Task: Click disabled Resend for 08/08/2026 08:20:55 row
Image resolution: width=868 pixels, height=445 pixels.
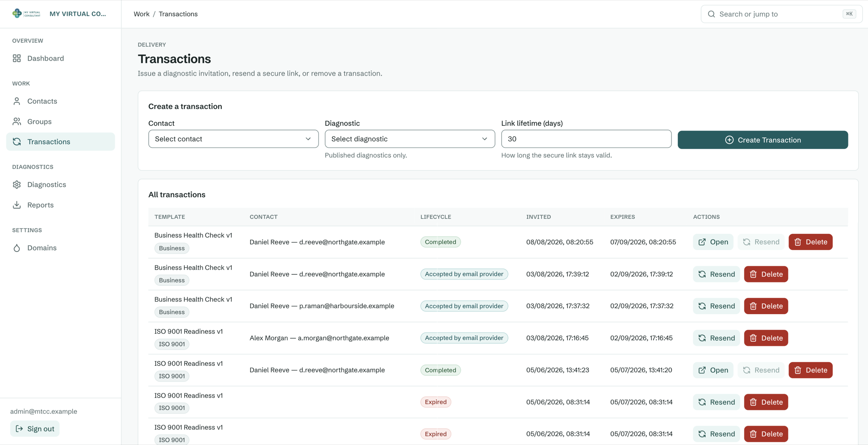Action: tap(761, 242)
